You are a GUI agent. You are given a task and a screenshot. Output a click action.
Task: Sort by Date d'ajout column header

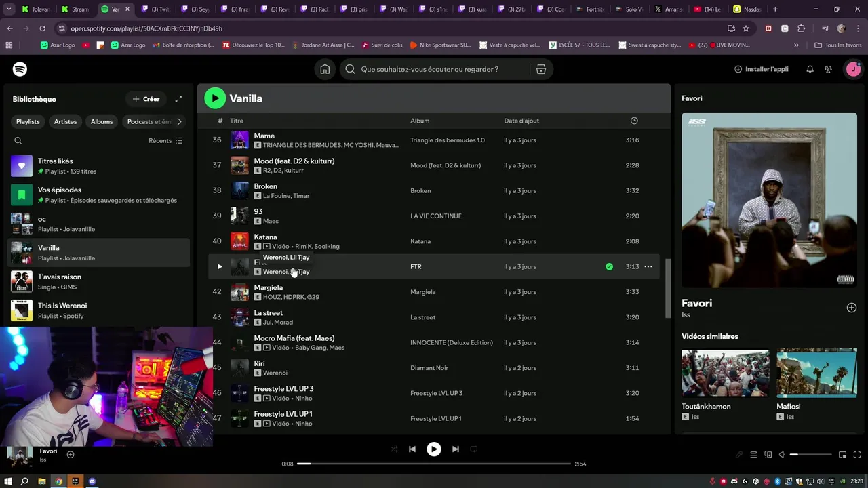pyautogui.click(x=521, y=121)
